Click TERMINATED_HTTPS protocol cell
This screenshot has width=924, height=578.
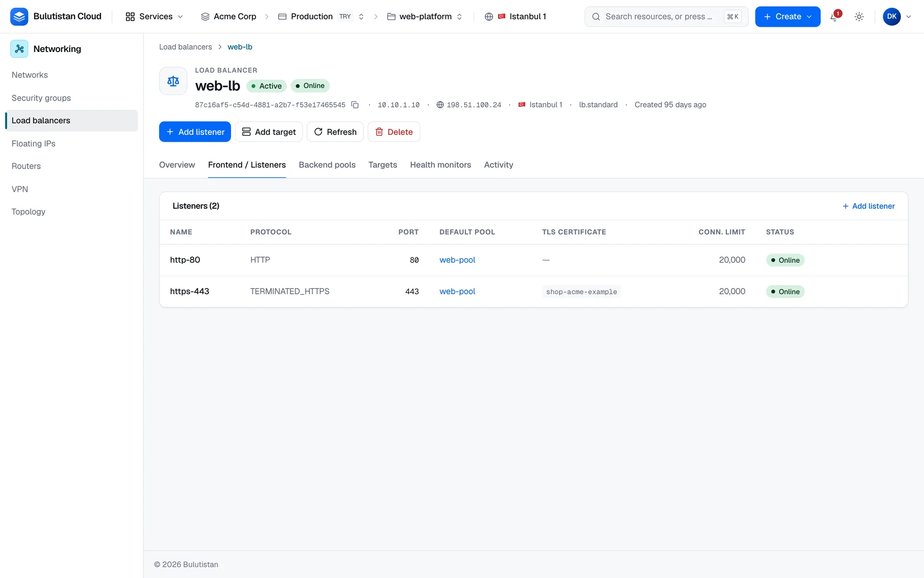click(290, 291)
